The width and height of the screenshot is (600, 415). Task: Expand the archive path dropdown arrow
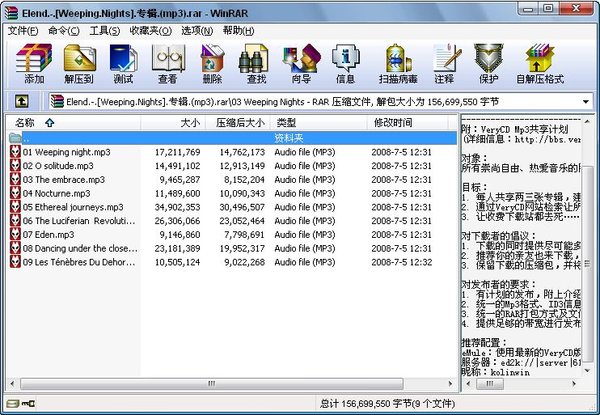point(585,102)
